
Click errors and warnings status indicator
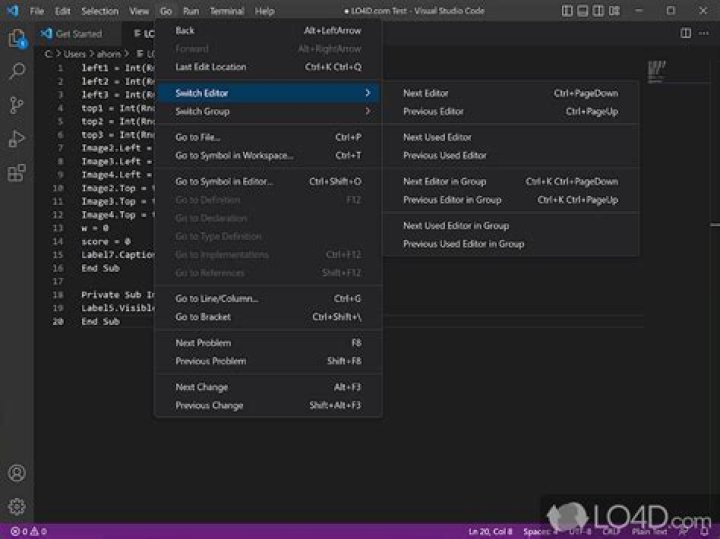coord(28,531)
